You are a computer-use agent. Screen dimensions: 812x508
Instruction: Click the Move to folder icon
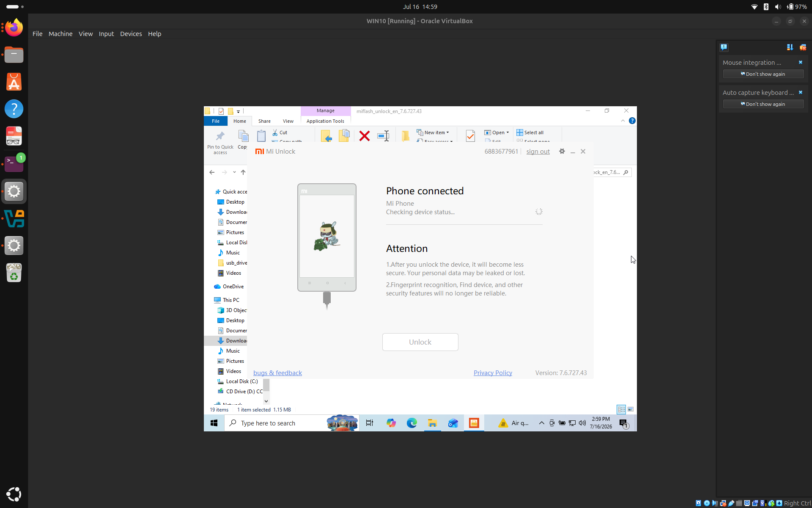click(x=326, y=136)
